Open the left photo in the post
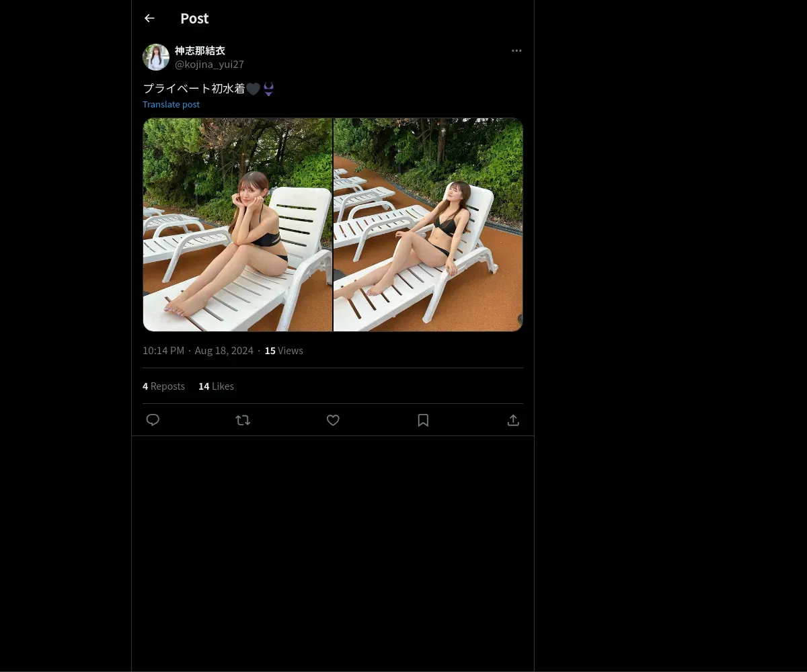Viewport: 807px width, 672px height. tap(237, 224)
